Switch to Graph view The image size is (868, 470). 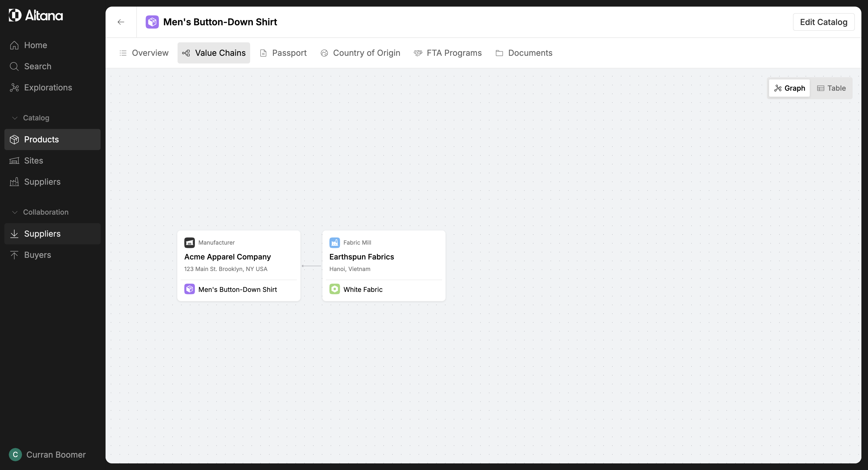[x=789, y=88]
